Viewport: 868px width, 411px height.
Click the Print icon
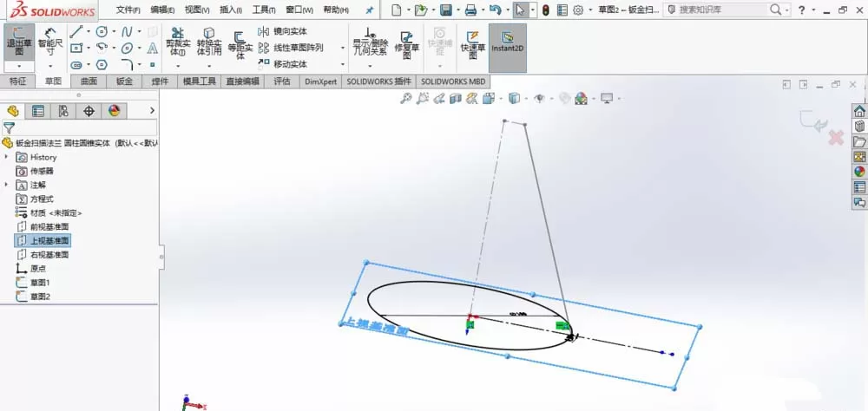tap(470, 10)
